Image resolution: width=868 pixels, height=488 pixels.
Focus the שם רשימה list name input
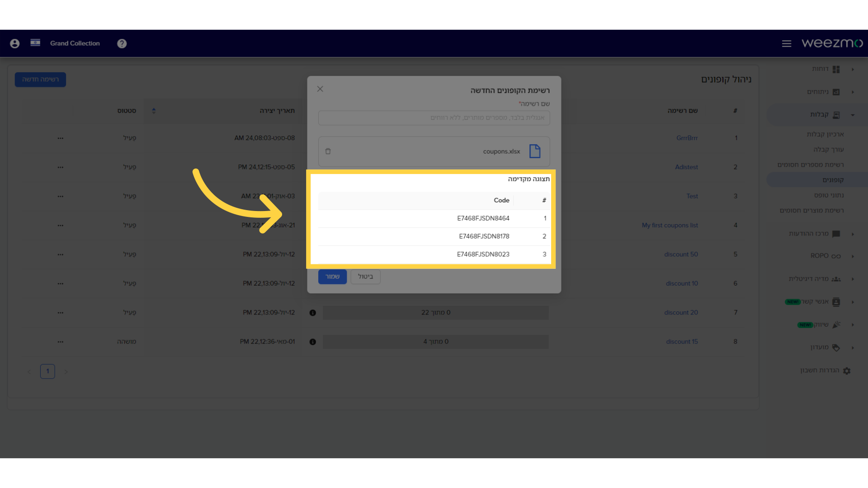[x=434, y=118]
